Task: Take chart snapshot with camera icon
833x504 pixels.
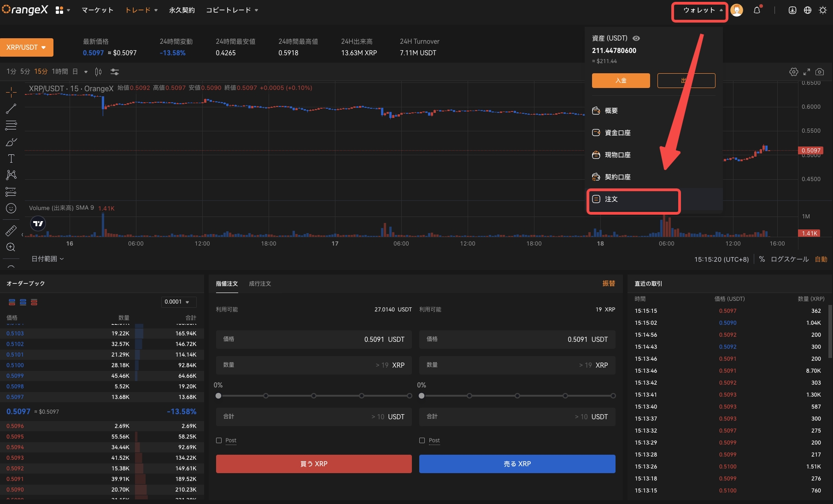Action: point(820,72)
